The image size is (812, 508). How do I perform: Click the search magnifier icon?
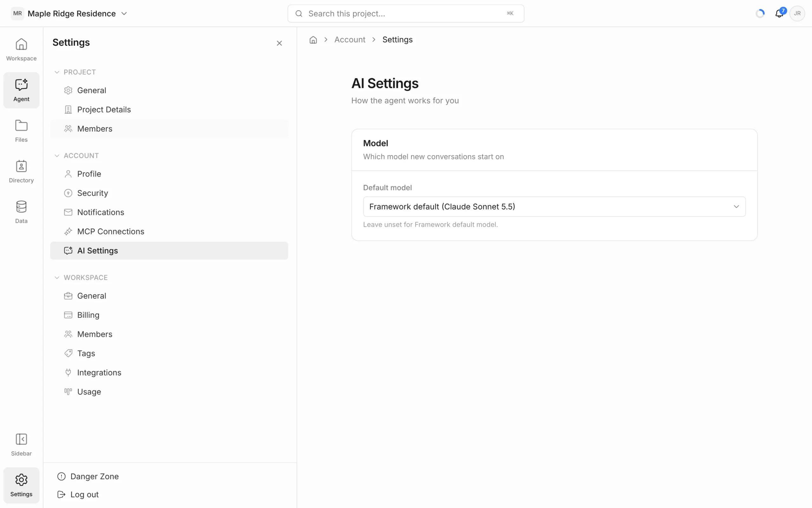[298, 13]
